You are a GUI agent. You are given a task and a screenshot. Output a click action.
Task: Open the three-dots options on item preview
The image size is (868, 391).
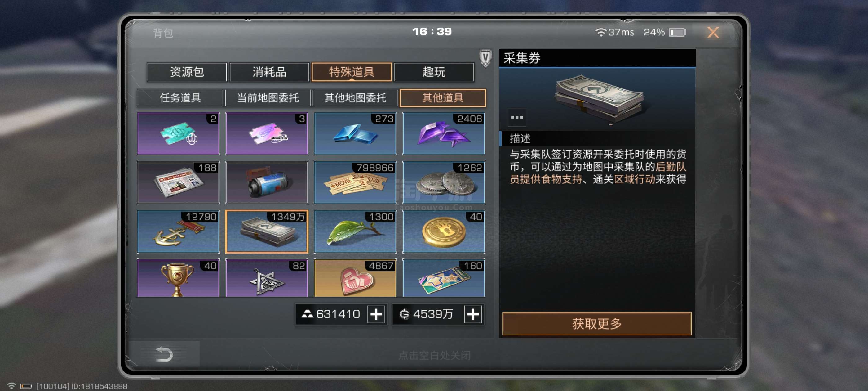(x=516, y=117)
